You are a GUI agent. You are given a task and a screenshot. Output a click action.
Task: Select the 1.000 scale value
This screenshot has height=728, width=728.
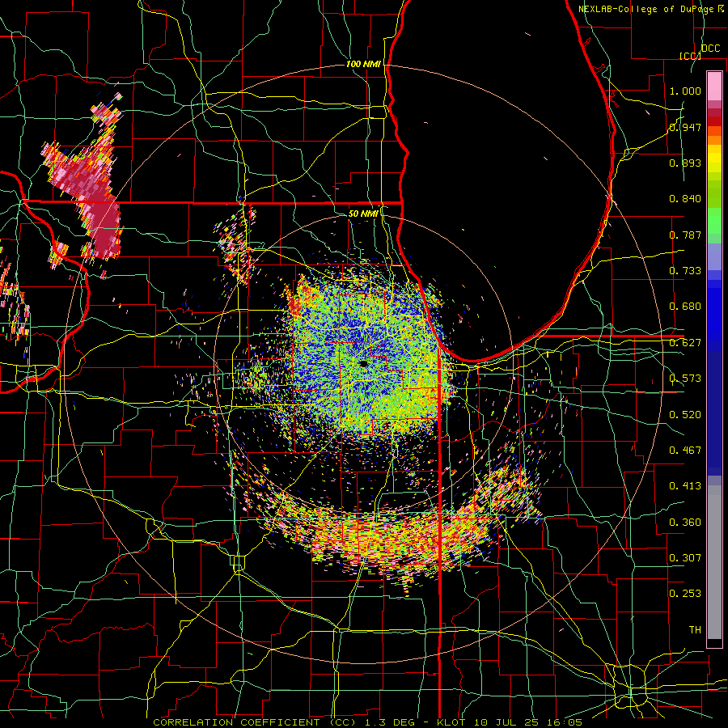[x=685, y=91]
